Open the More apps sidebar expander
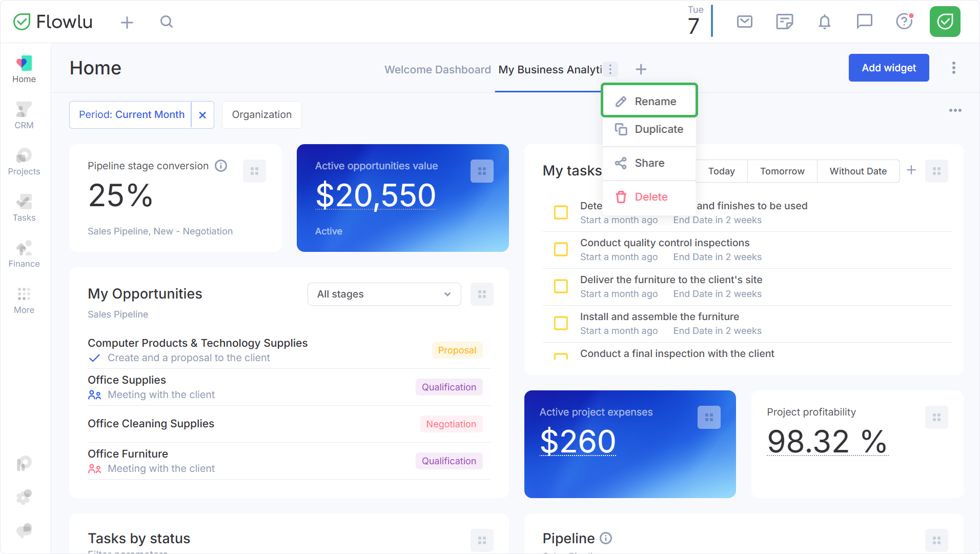Viewport: 980px width, 554px height. click(x=24, y=300)
